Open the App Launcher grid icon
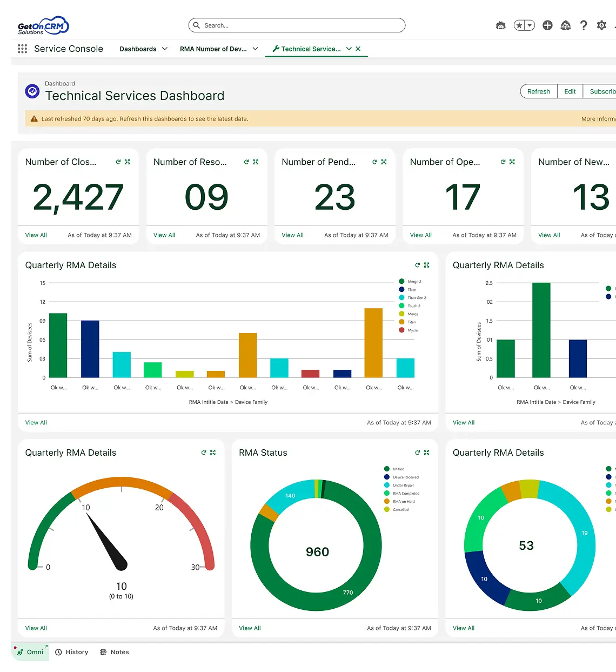The height and width of the screenshot is (672, 616). pos(22,49)
